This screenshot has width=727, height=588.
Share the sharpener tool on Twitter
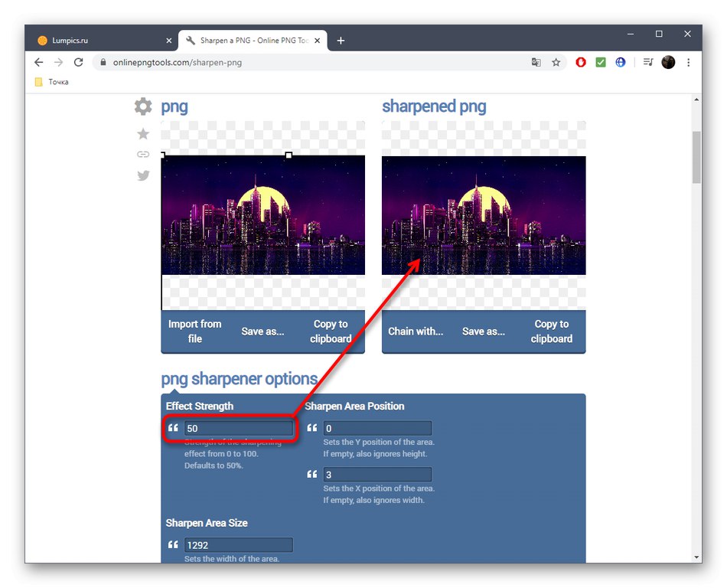click(x=142, y=175)
